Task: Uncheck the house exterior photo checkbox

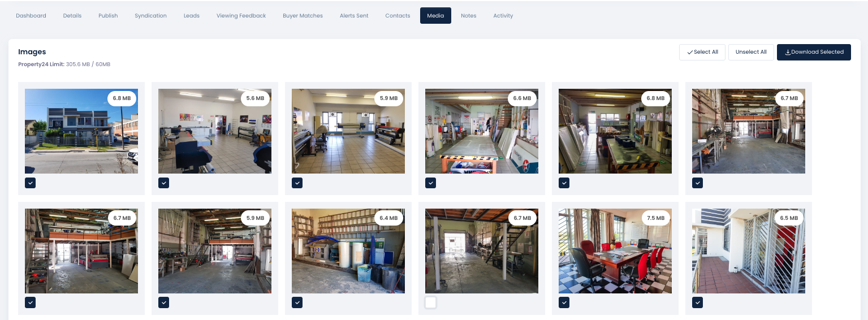Action: tap(31, 183)
